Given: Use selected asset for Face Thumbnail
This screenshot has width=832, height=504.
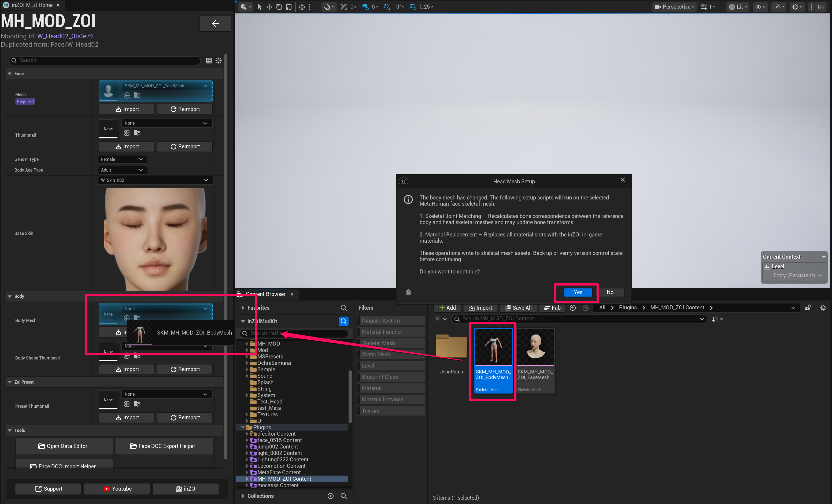Looking at the screenshot, I should click(x=127, y=133).
